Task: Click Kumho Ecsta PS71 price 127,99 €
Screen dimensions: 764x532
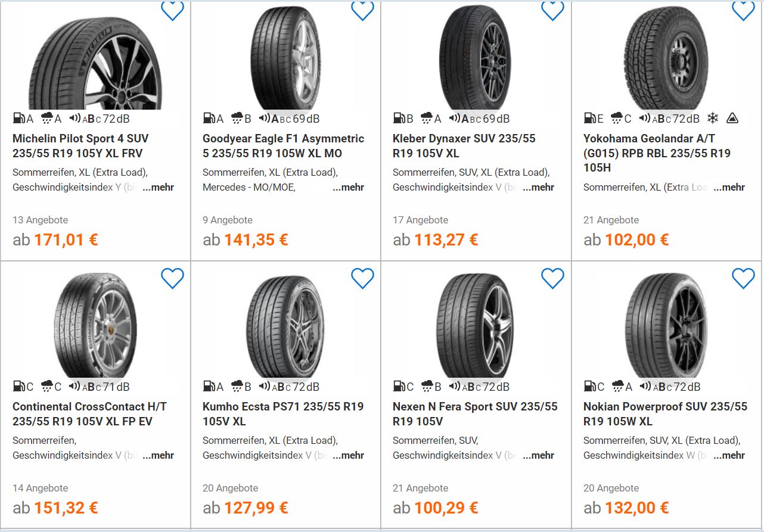Action: 256,508
